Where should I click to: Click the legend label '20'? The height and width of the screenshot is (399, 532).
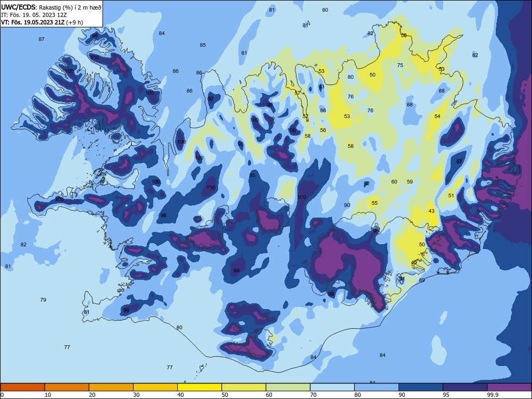coord(92,395)
